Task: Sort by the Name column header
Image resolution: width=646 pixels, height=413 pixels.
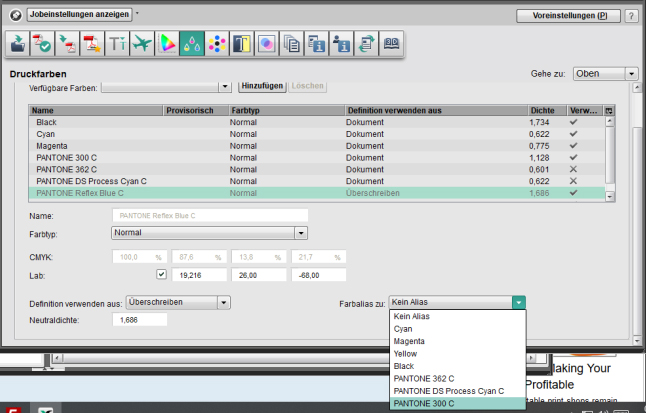Action: (96, 110)
